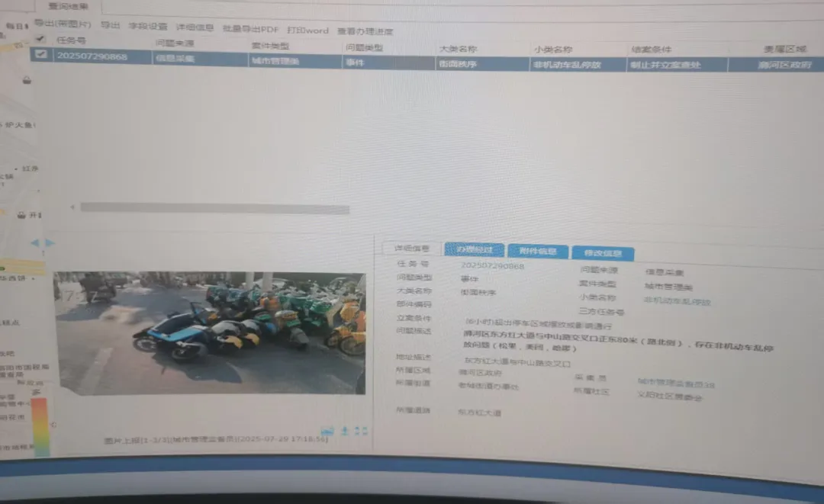Click the lock icon at left sidebar top

coord(26,80)
